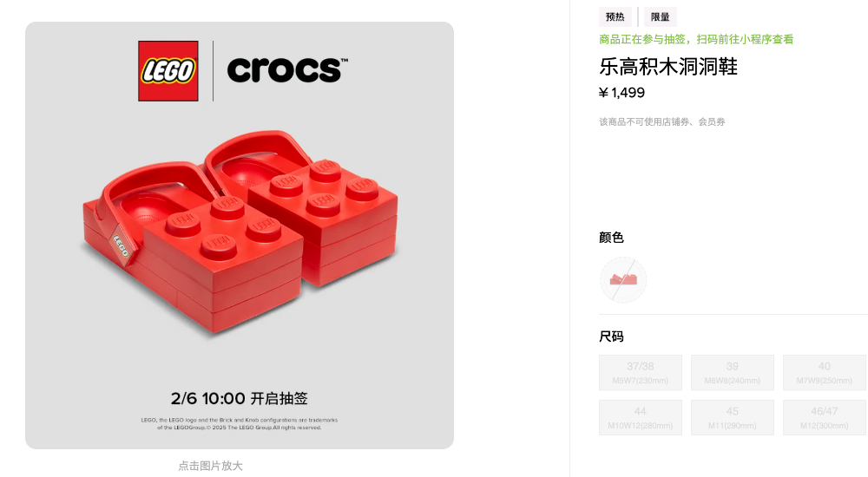Click the red LEGO logo
The image size is (868, 477).
pyautogui.click(x=168, y=71)
